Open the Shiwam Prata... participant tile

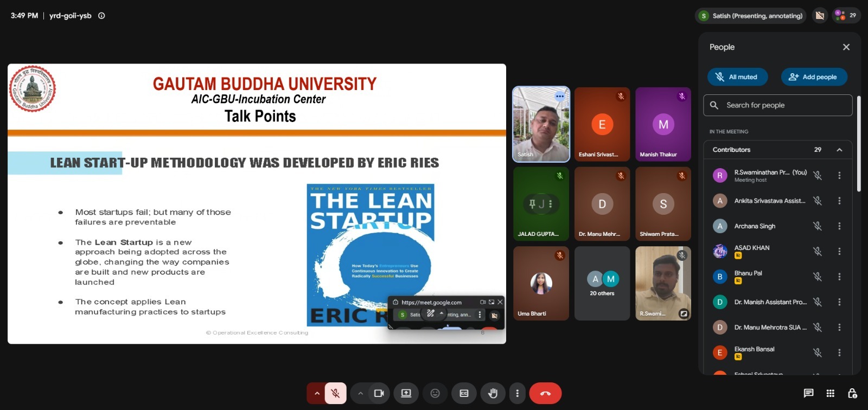pyautogui.click(x=663, y=204)
